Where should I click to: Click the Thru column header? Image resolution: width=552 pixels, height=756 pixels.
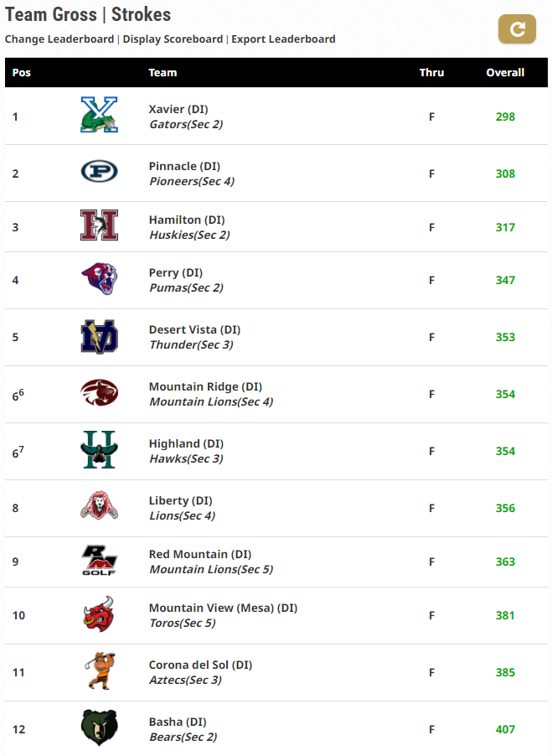coord(431,73)
